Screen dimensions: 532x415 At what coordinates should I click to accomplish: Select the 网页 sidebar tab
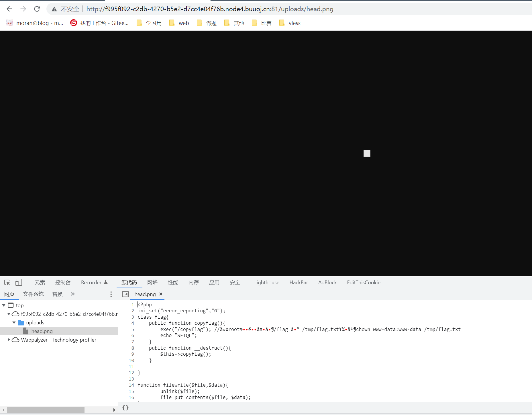[x=9, y=294]
